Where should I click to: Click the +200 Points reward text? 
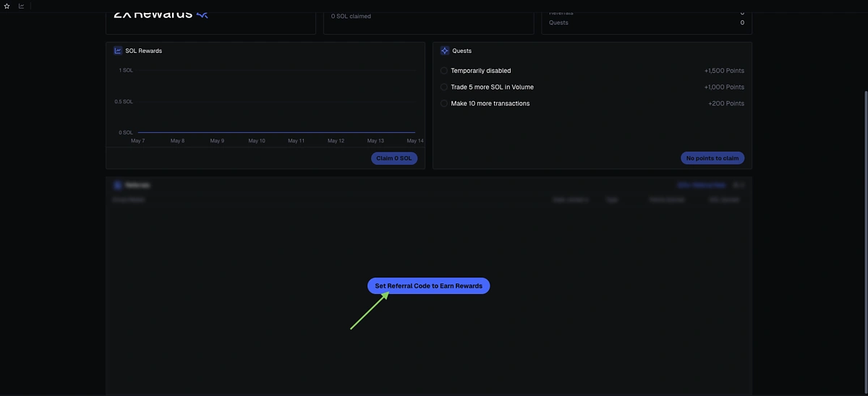pyautogui.click(x=726, y=103)
